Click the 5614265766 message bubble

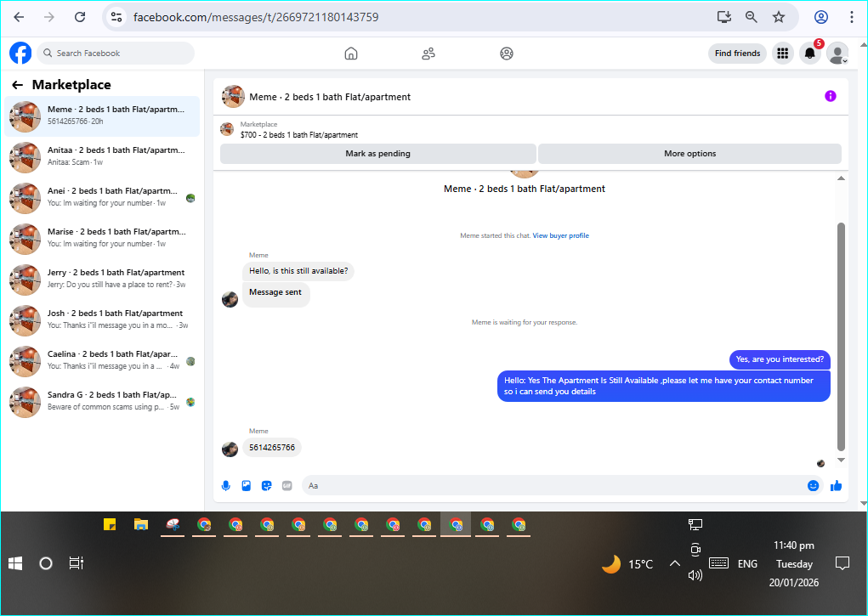[272, 447]
